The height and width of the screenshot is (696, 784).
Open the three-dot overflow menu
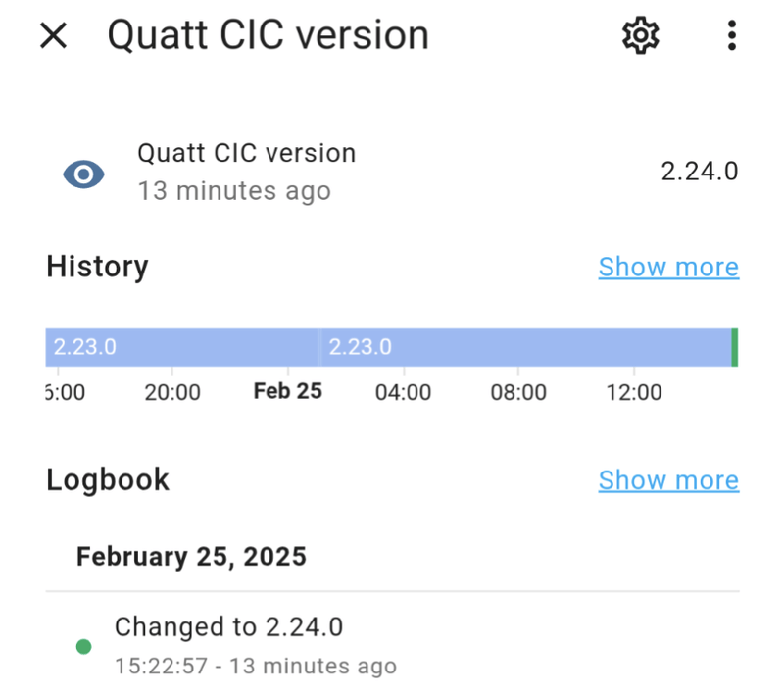731,35
